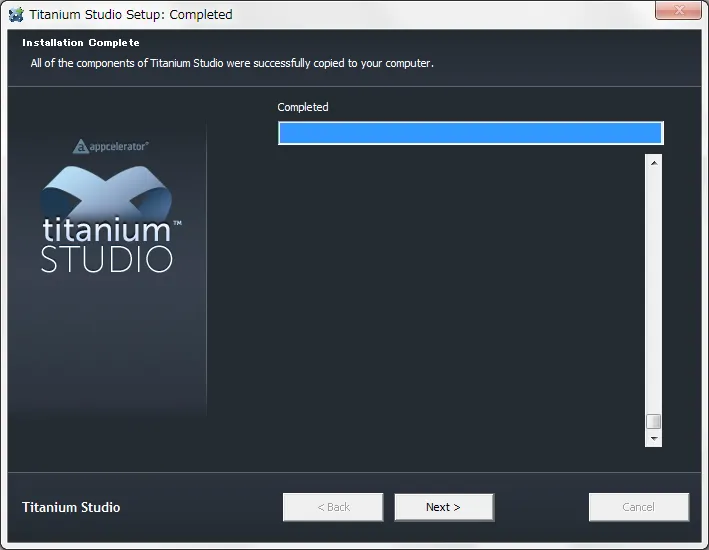This screenshot has height=550, width=709.
Task: Click the empty scrollbar track above the thumb
Action: point(654,290)
